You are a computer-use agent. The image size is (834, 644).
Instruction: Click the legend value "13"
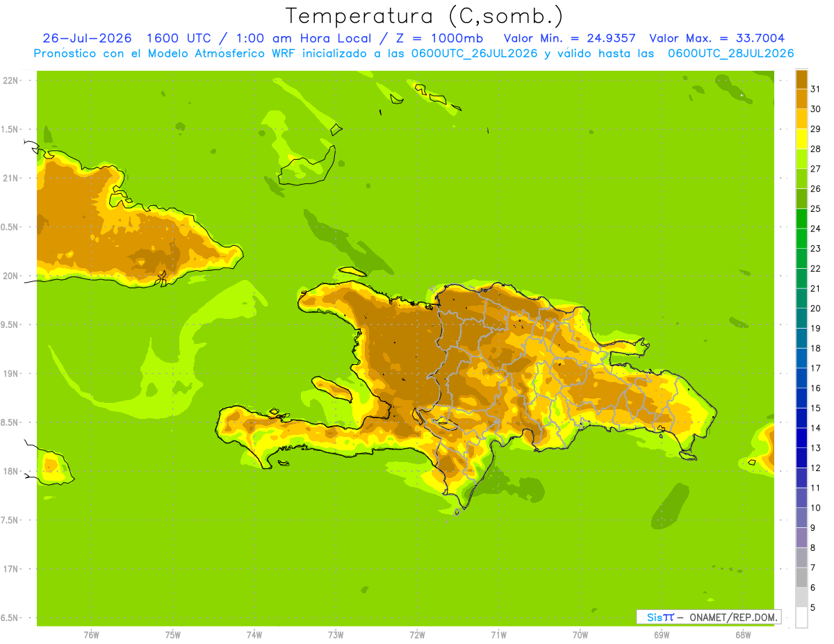(x=815, y=448)
